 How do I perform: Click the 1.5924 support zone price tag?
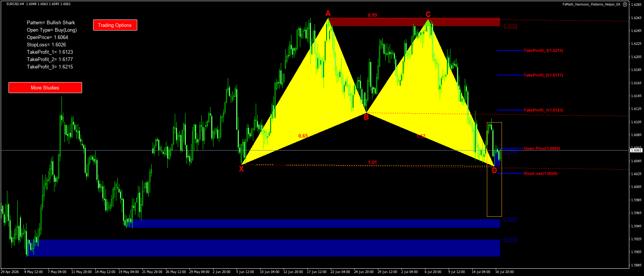pos(510,240)
